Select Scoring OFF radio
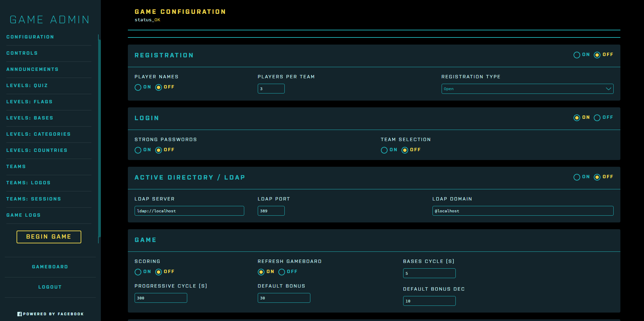The height and width of the screenshot is (321, 644). click(159, 272)
